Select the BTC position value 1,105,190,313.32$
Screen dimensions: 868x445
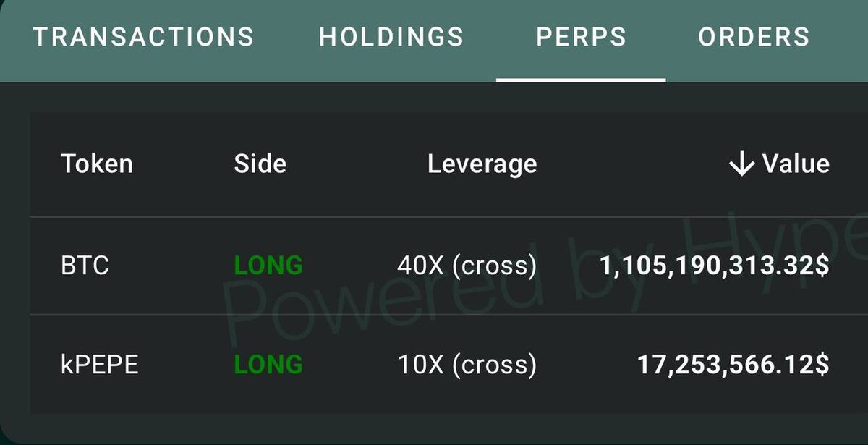tap(714, 266)
